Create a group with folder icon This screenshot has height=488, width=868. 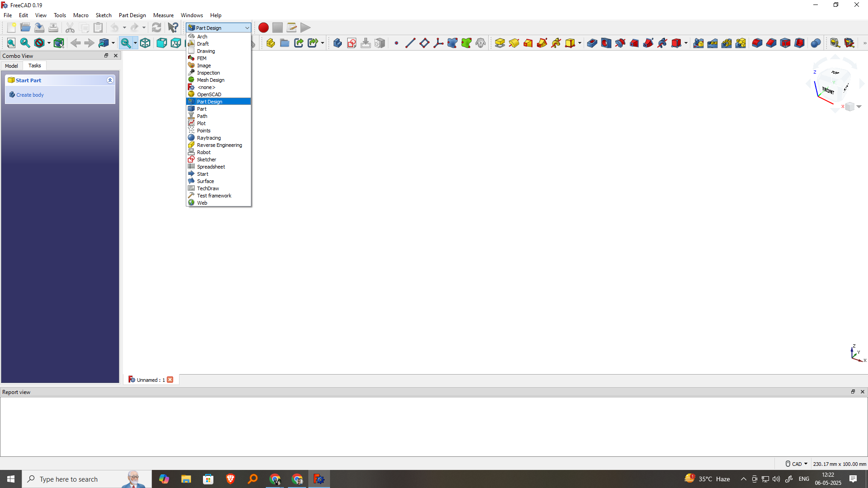285,43
